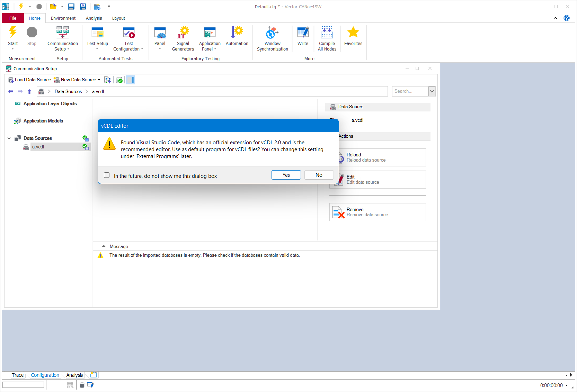Image resolution: width=577 pixels, height=392 pixels.
Task: Open the Panel dropdown arrow
Action: (160, 49)
